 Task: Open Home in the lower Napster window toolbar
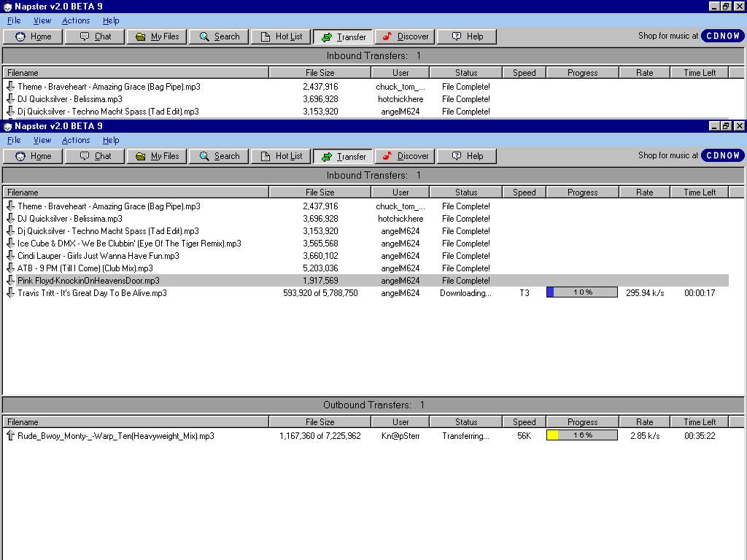click(34, 156)
